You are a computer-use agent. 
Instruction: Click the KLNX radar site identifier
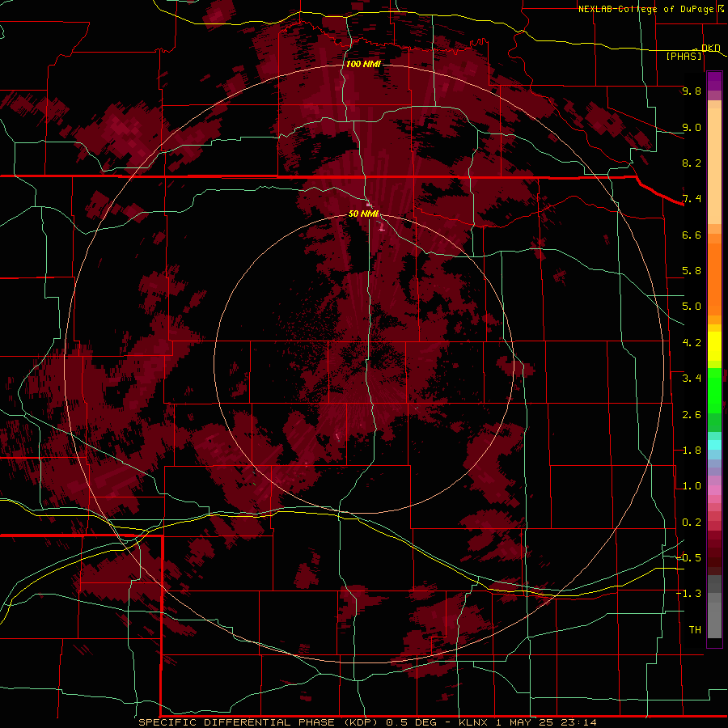(473, 722)
